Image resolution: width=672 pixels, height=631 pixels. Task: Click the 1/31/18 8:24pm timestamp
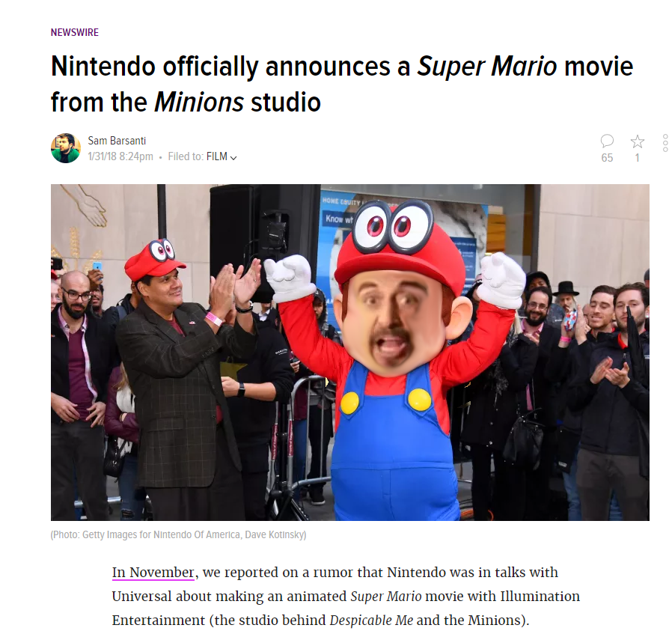tap(120, 156)
